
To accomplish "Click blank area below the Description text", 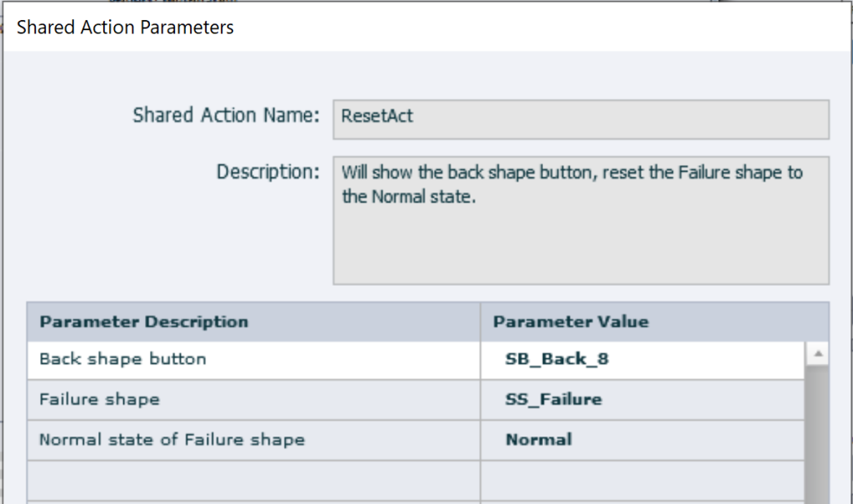I will pyautogui.click(x=581, y=250).
